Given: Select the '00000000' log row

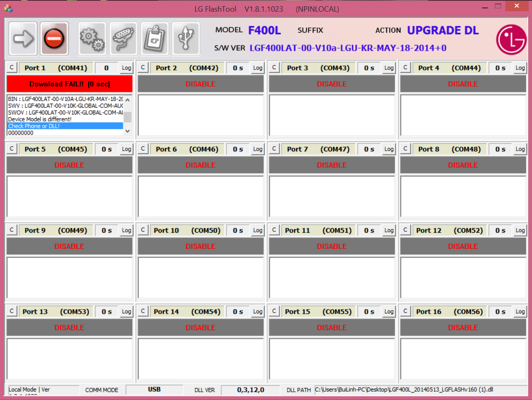Looking at the screenshot, I should point(65,133).
